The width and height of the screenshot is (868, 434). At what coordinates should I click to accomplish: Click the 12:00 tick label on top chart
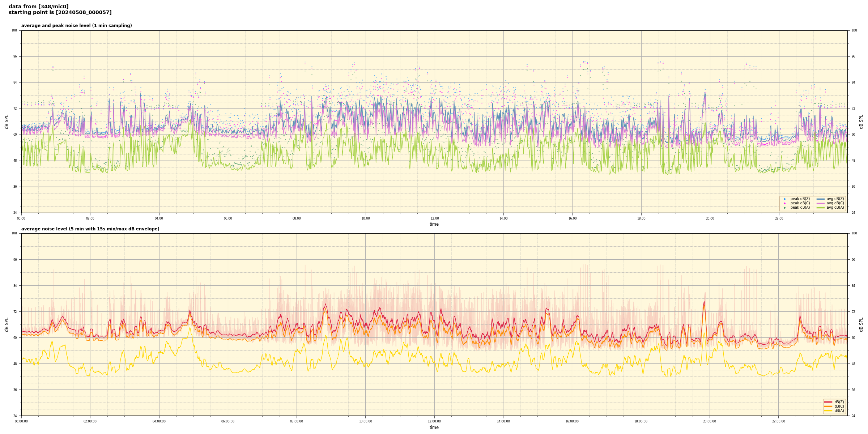(x=434, y=218)
